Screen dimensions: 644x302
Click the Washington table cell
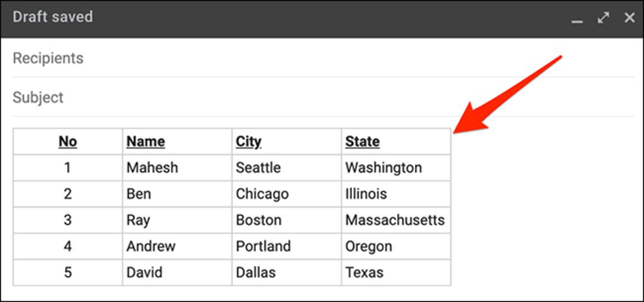[x=396, y=168]
